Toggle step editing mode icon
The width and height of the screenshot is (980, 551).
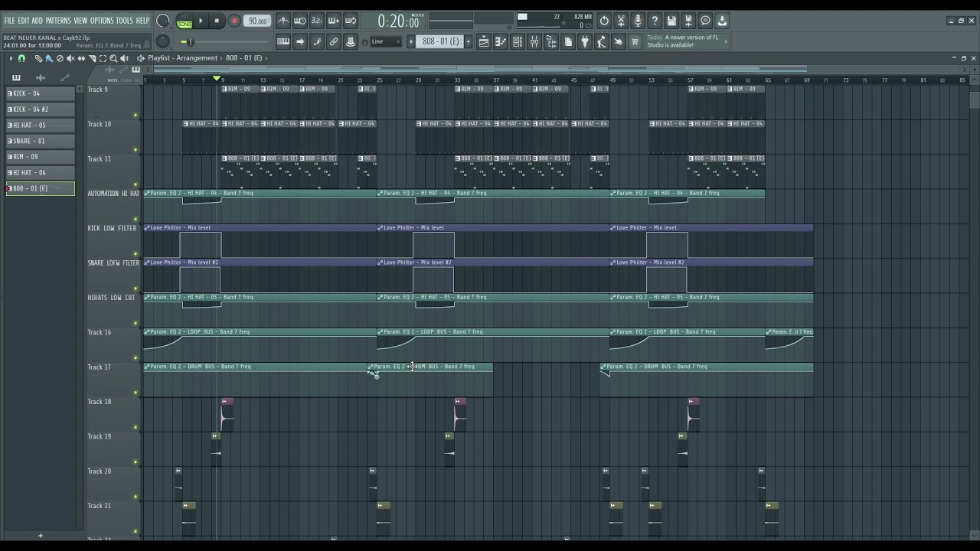317,42
